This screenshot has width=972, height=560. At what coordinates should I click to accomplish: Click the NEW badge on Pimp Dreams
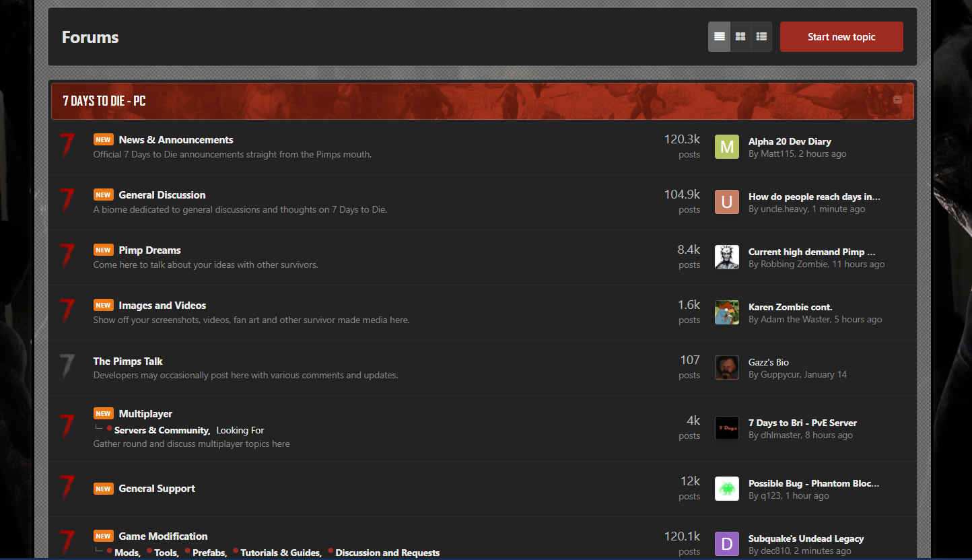pyautogui.click(x=103, y=250)
